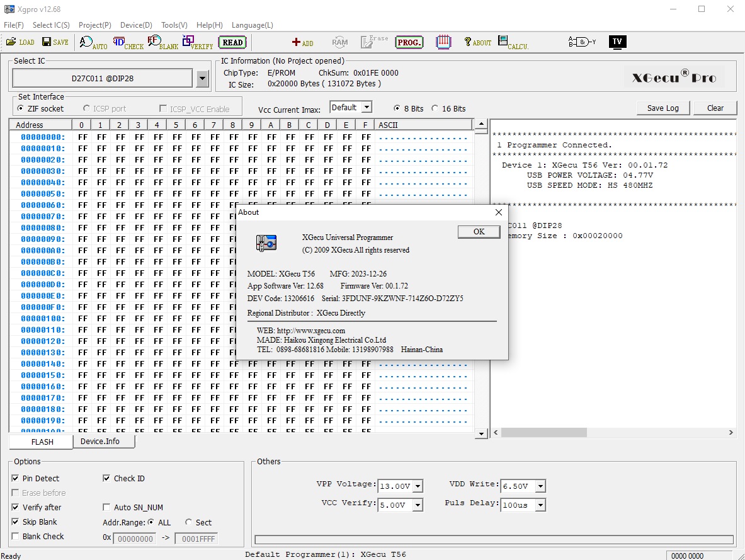Open the Puls Delay dropdown
Viewport: 745px width, 560px height.
[x=540, y=505]
